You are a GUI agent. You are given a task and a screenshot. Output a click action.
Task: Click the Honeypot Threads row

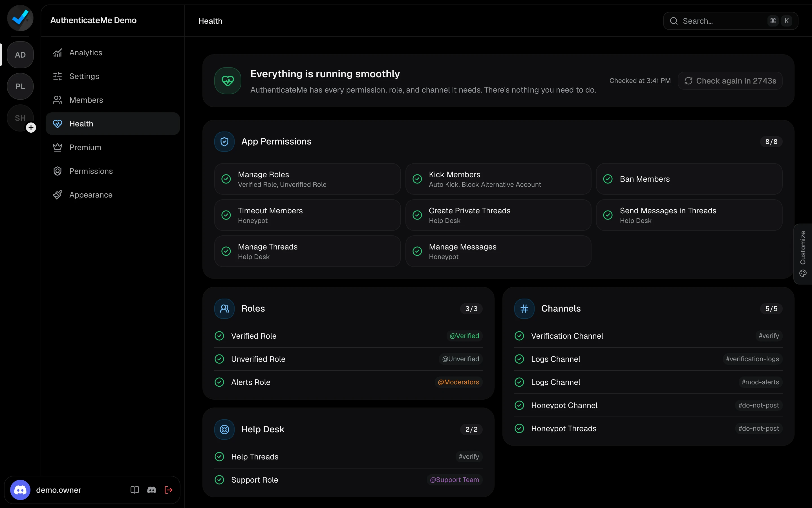point(648,428)
